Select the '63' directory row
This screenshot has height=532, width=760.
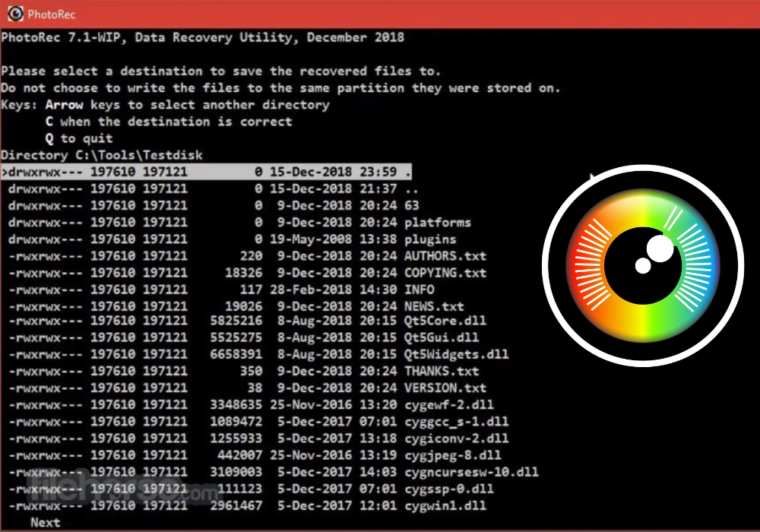214,205
